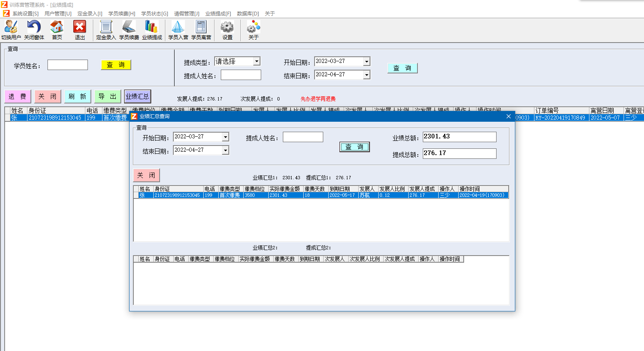Image resolution: width=644 pixels, height=351 pixels.
Task: Click the 刷新 button
Action: click(77, 96)
